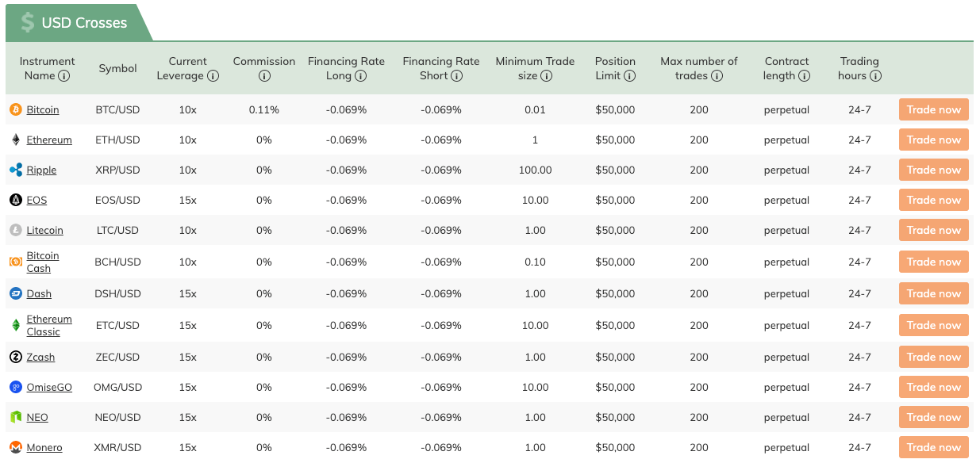
Task: Open the Ripple instrument link
Action: tap(41, 170)
